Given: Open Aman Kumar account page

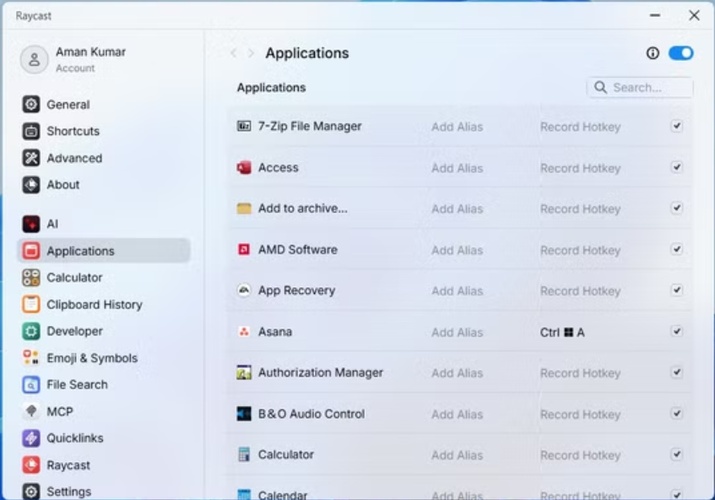Looking at the screenshot, I should point(73,60).
